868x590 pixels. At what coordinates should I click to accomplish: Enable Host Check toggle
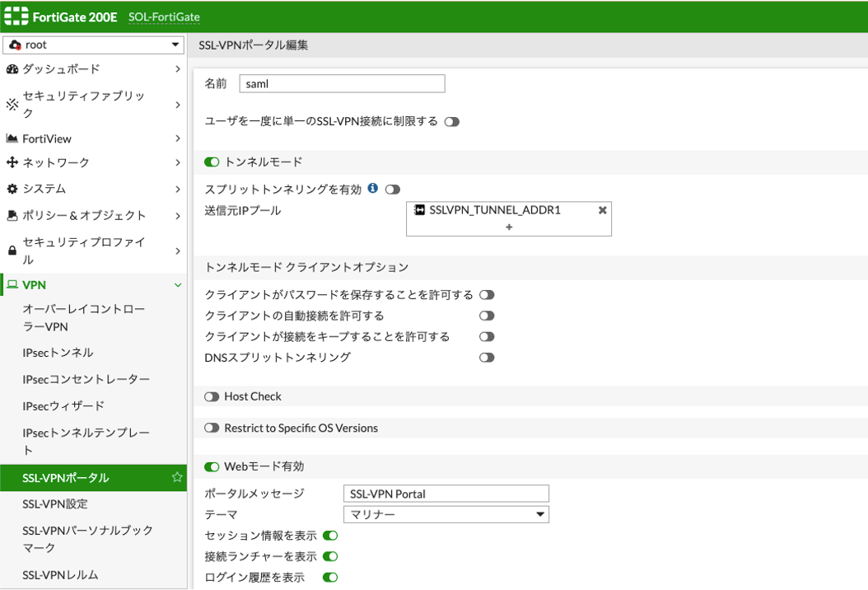[212, 396]
